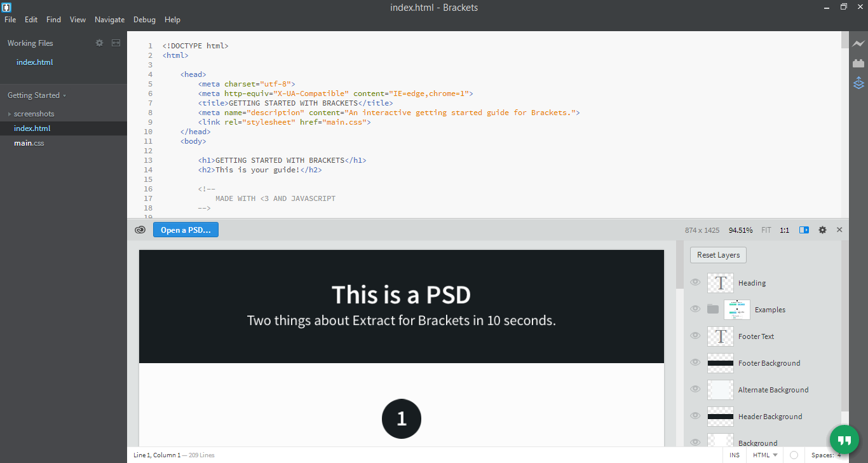This screenshot has height=463, width=868.
Task: Open the Navigate menu
Action: (109, 20)
